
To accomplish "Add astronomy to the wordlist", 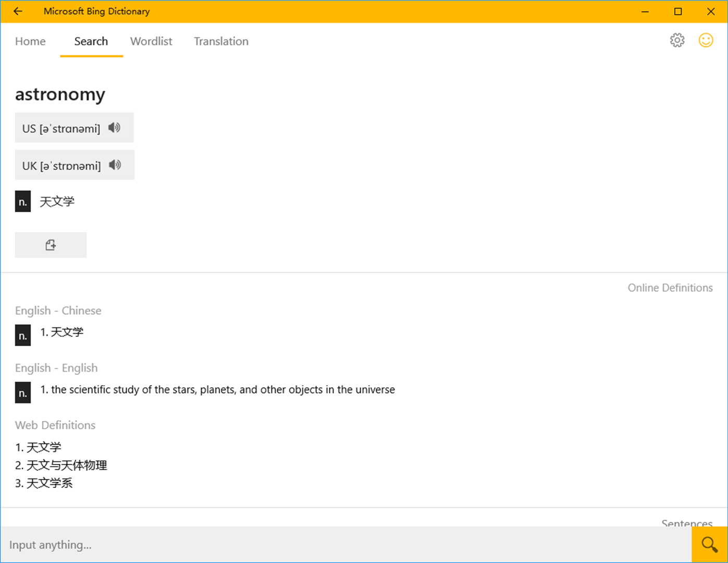I will [x=51, y=244].
